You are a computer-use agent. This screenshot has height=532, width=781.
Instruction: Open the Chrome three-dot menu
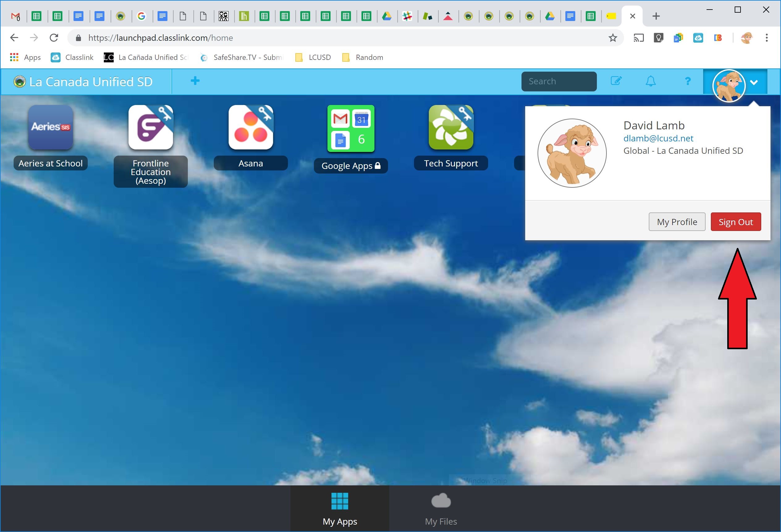767,38
